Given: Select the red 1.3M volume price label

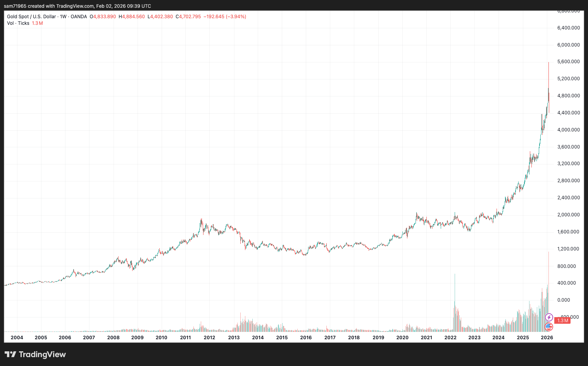Looking at the screenshot, I should [x=562, y=320].
